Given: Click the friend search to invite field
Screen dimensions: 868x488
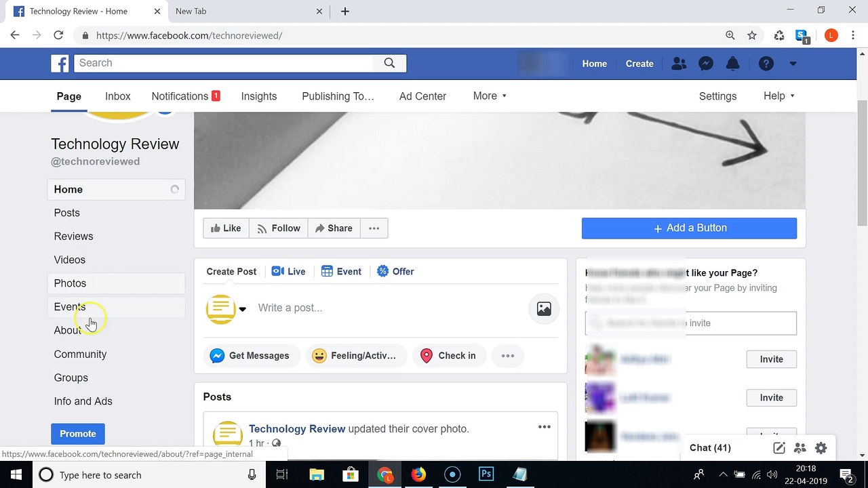Looking at the screenshot, I should point(690,323).
